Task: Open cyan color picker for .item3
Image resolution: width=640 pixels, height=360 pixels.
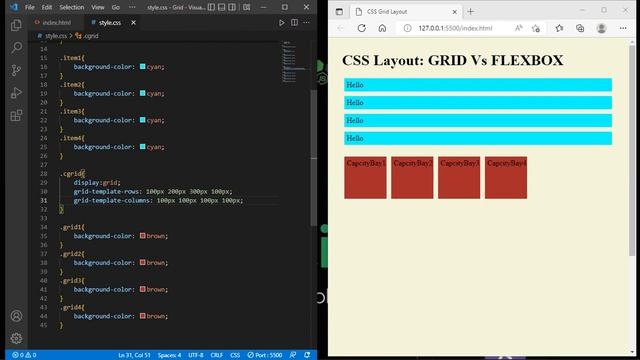Action: [x=142, y=120]
